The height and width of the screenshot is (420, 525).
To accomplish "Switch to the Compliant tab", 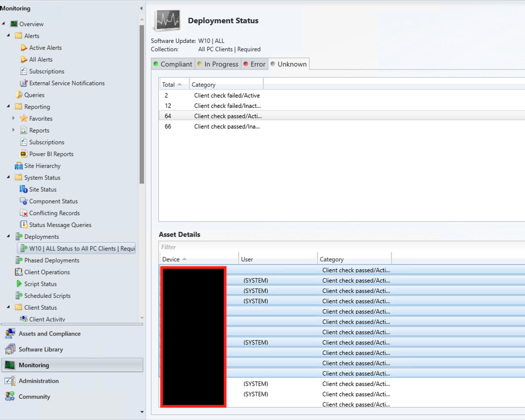I will 173,64.
